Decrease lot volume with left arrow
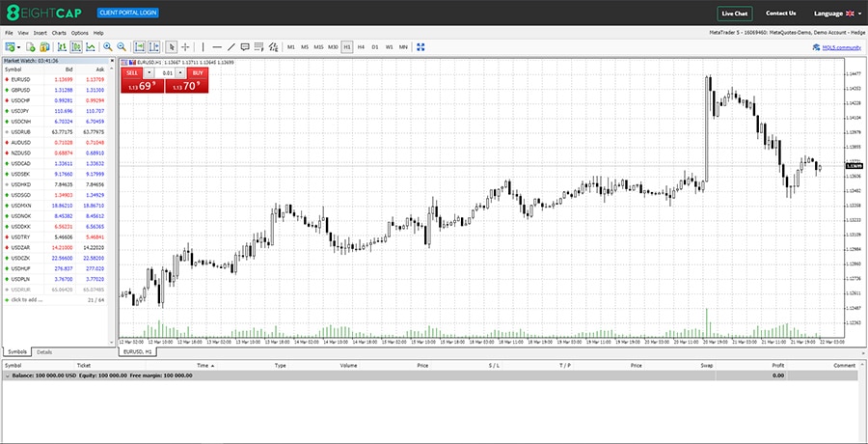868x444 pixels. coord(149,72)
